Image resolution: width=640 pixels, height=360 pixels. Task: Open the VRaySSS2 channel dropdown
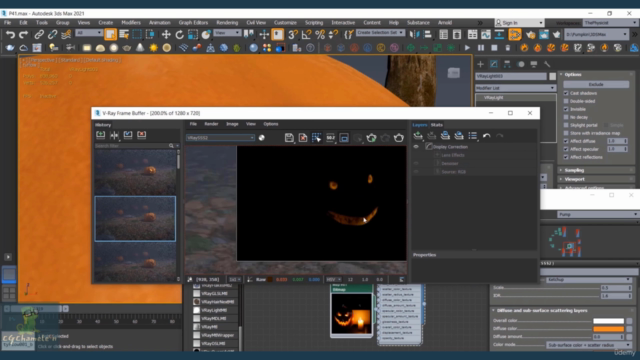click(220, 138)
